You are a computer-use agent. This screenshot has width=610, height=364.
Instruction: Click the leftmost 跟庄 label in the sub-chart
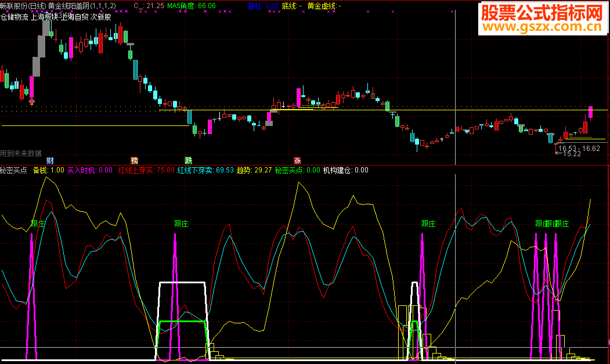pyautogui.click(x=38, y=224)
